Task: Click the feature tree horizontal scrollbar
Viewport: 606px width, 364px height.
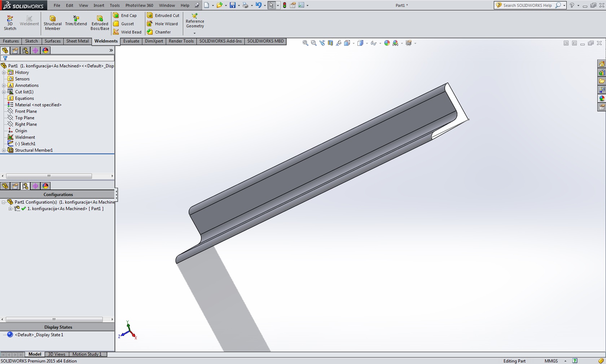Action: pos(49,176)
